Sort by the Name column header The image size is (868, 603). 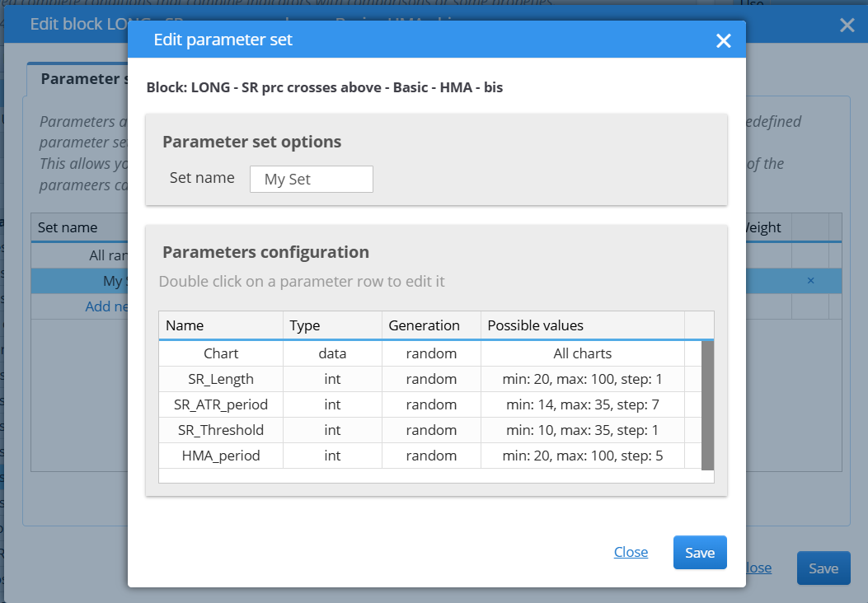coord(221,325)
